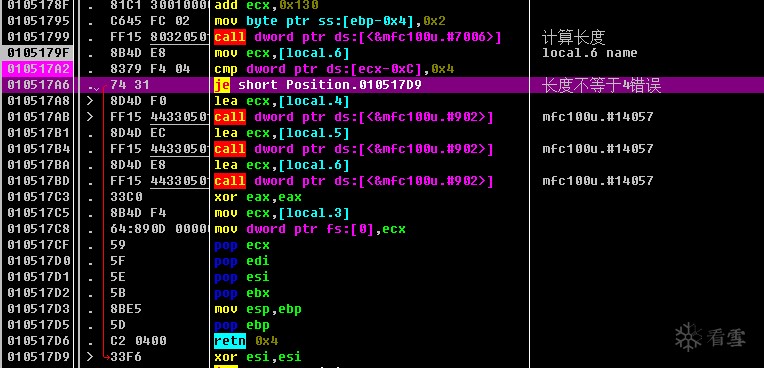Select hex bytes '8D4D EC'

coord(138,133)
